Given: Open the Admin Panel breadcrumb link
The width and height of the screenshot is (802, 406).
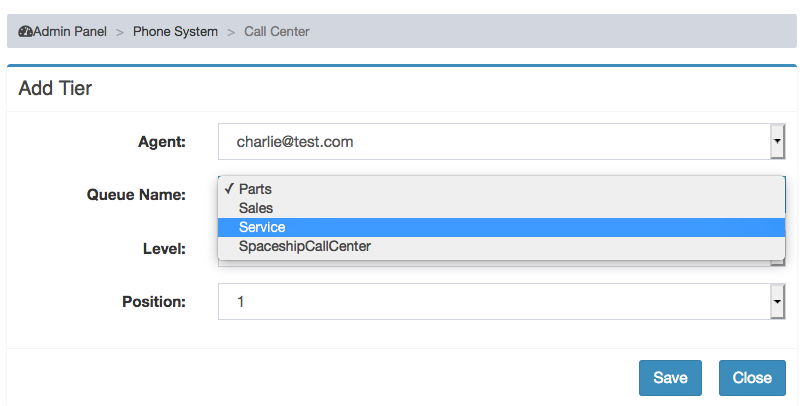Looking at the screenshot, I should coord(70,32).
